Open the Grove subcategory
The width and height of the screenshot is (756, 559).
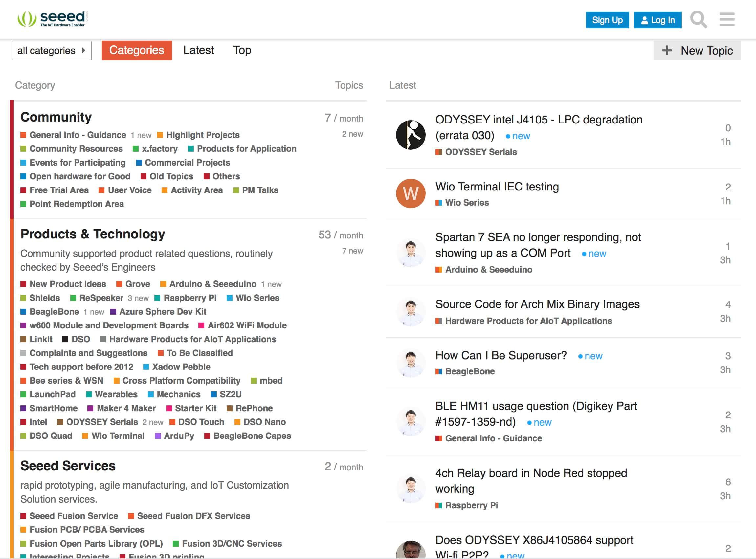pyautogui.click(x=133, y=284)
